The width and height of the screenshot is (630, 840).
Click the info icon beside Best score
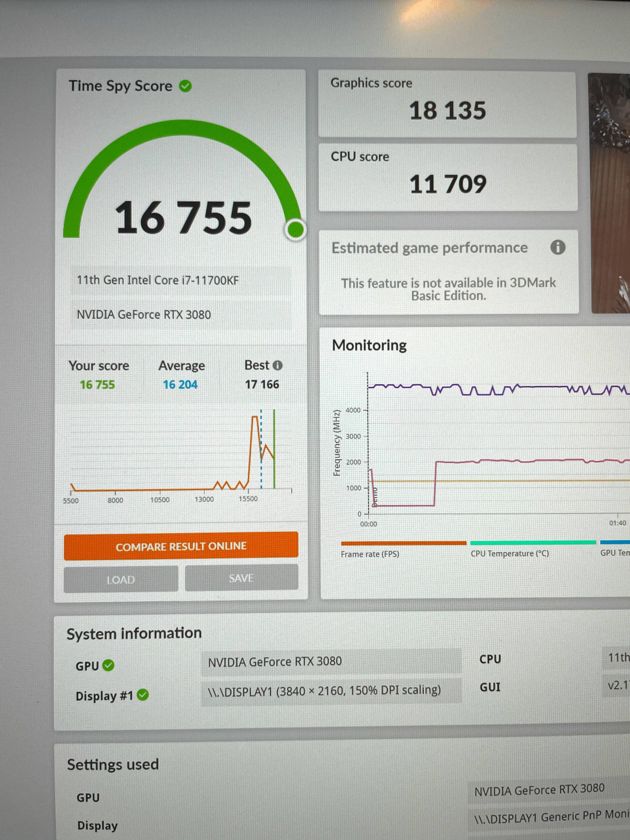[x=278, y=365]
